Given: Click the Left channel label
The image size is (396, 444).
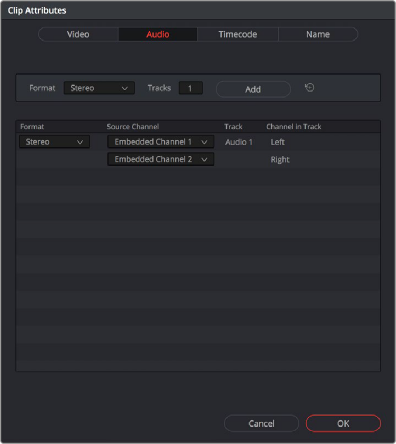Looking at the screenshot, I should coord(278,142).
